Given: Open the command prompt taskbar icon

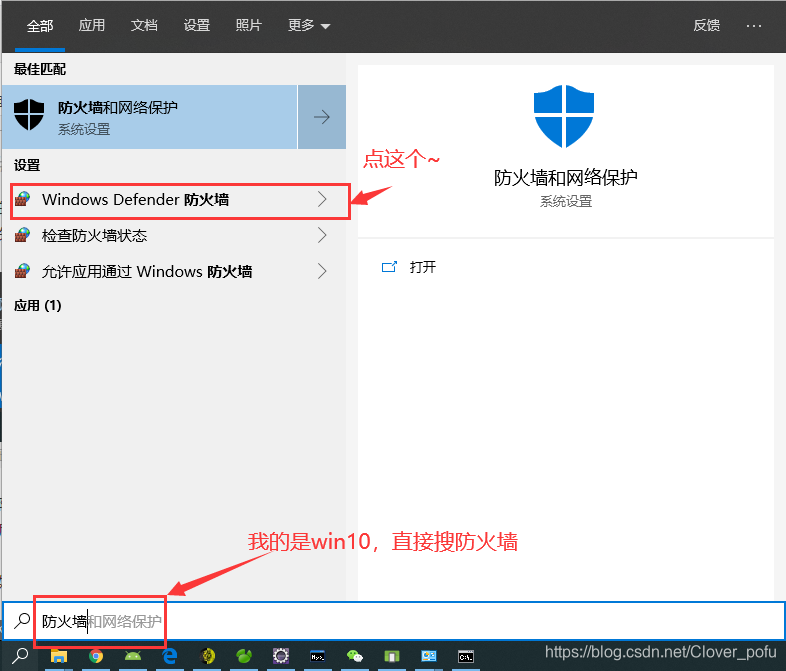Looking at the screenshot, I should (466, 657).
